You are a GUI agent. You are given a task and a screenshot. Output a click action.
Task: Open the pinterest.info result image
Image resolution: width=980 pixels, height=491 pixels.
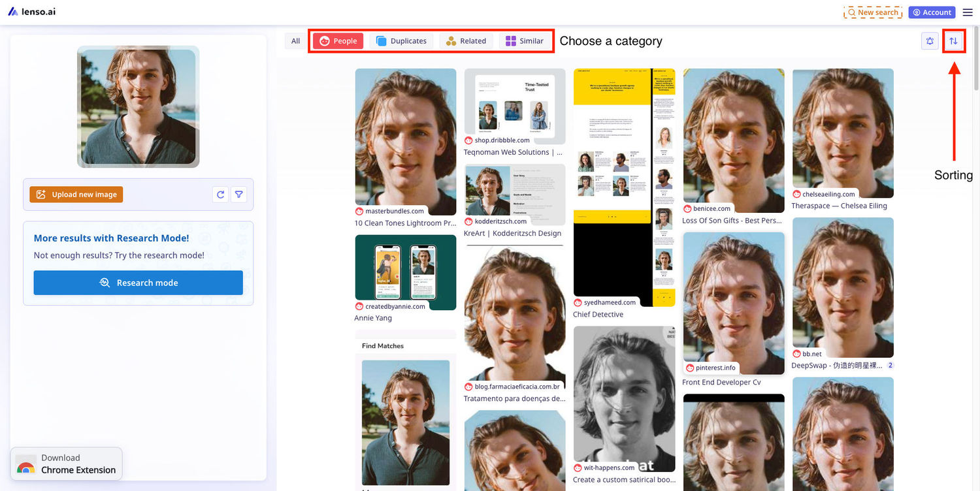pyautogui.click(x=734, y=304)
